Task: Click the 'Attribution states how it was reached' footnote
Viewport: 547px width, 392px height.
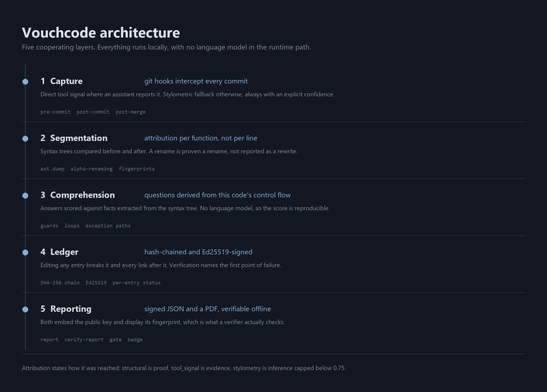Action: (184, 368)
